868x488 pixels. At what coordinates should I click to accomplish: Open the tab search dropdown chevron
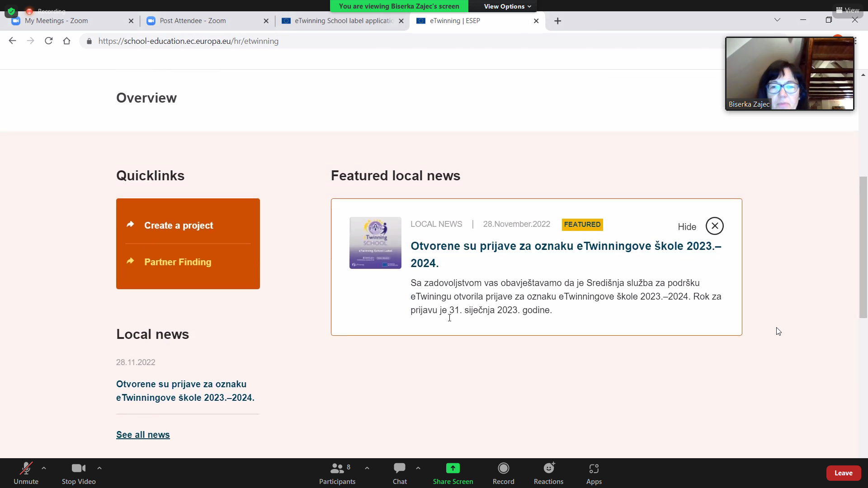[778, 20]
